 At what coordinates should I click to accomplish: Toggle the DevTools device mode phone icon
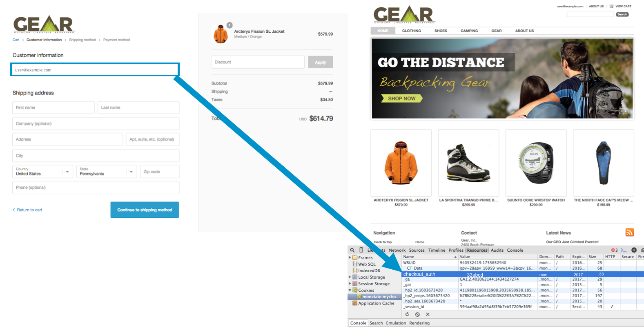(361, 250)
